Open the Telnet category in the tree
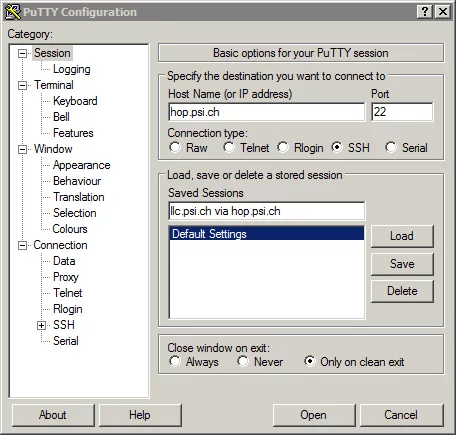This screenshot has height=435, width=456. pyautogui.click(x=68, y=293)
